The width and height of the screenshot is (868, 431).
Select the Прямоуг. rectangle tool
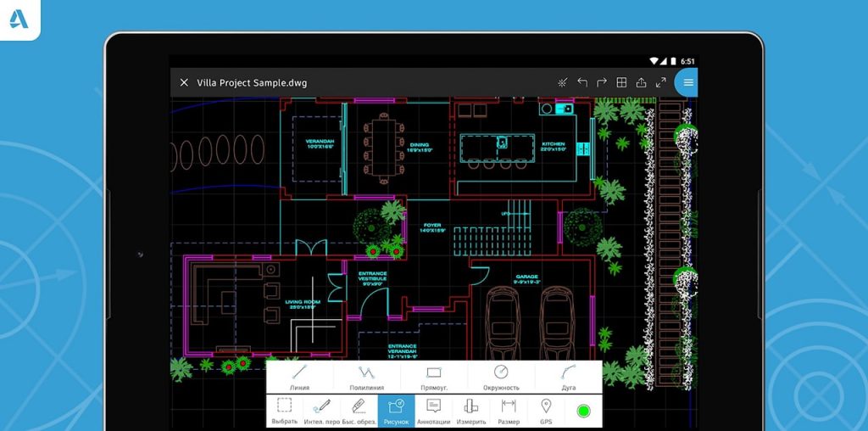pyautogui.click(x=434, y=378)
